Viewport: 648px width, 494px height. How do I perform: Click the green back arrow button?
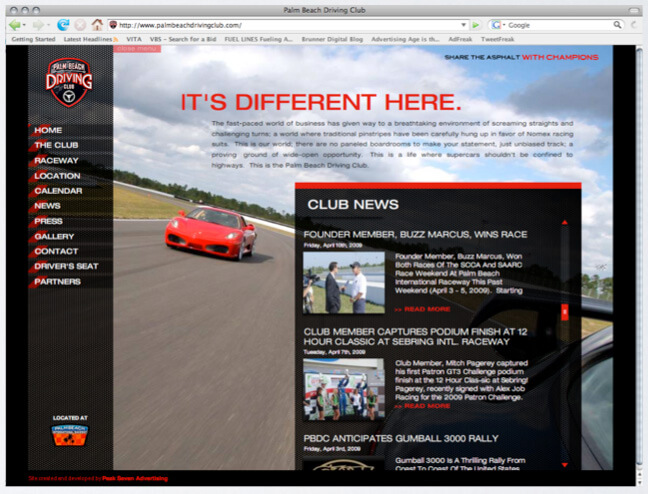tap(14, 25)
